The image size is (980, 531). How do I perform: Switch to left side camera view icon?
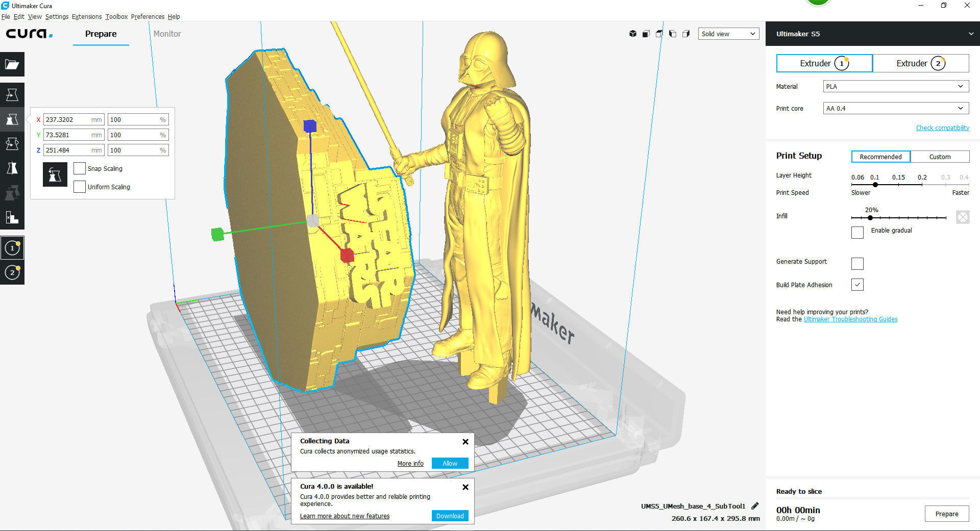[673, 34]
